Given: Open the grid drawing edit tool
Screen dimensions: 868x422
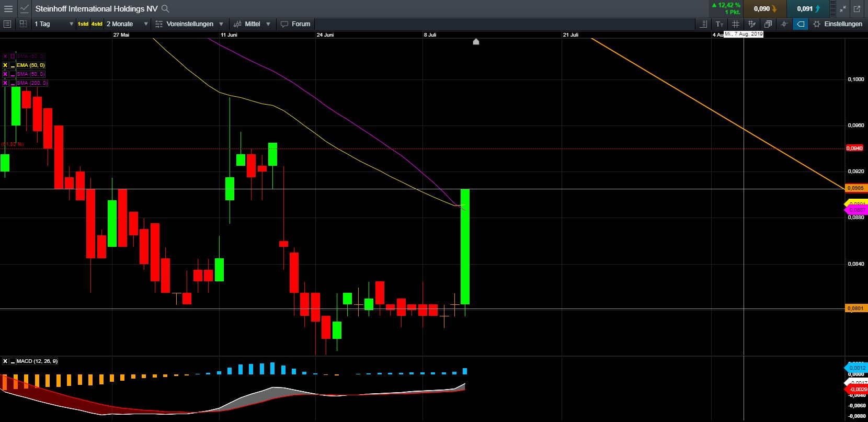Looking at the screenshot, I should [x=751, y=24].
